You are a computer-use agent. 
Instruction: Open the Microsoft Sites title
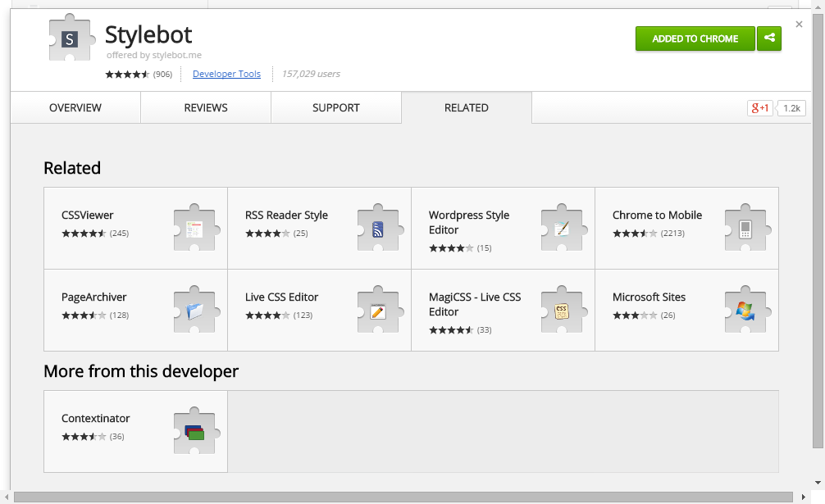649,297
